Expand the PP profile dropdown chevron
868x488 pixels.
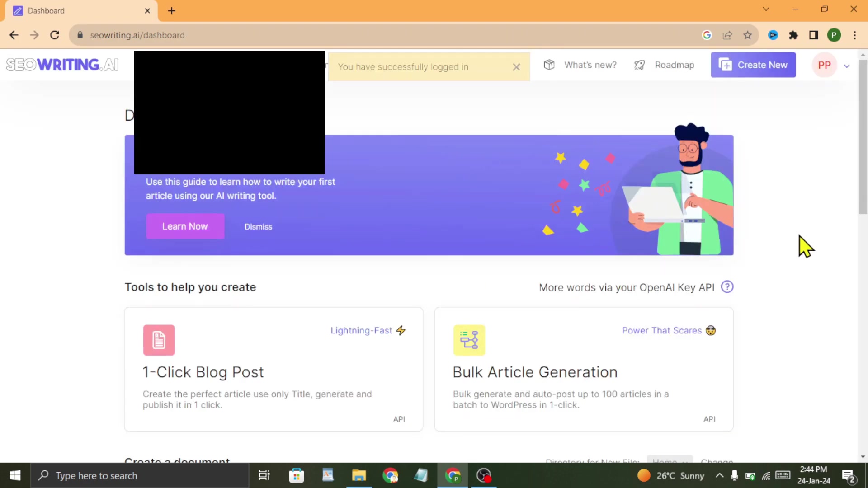[x=847, y=66]
